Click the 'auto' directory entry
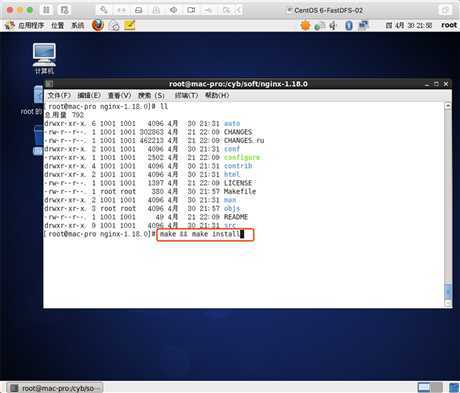The height and width of the screenshot is (393, 460). (x=232, y=123)
